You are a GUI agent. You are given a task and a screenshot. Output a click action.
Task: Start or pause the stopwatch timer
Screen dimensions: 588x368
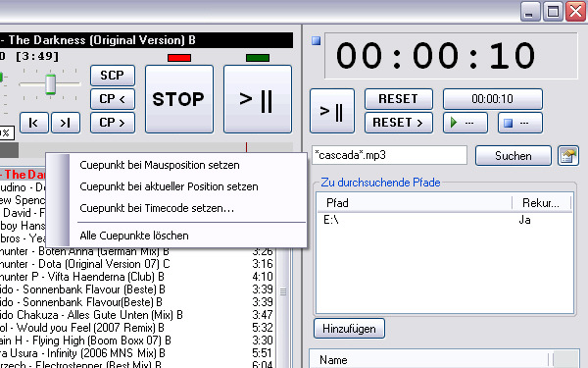pyautogui.click(x=332, y=111)
